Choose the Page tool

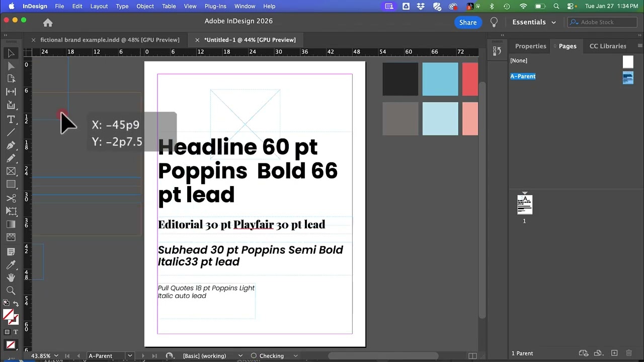click(x=11, y=79)
